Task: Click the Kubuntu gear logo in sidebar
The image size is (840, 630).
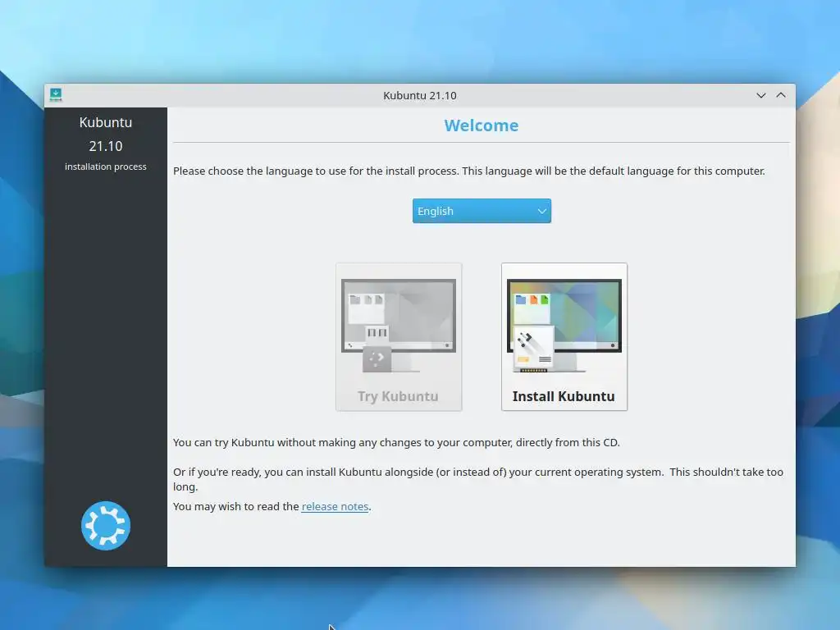Action: (x=106, y=526)
